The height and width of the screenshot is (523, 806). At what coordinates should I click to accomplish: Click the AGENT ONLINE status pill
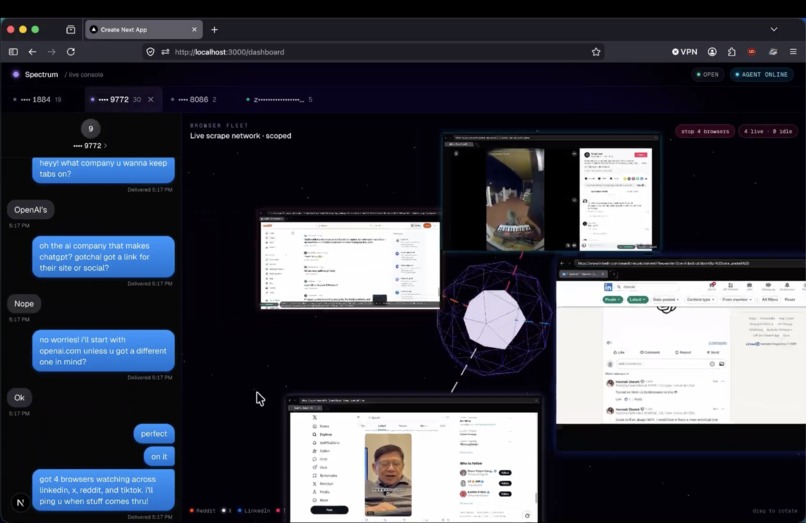pos(761,75)
